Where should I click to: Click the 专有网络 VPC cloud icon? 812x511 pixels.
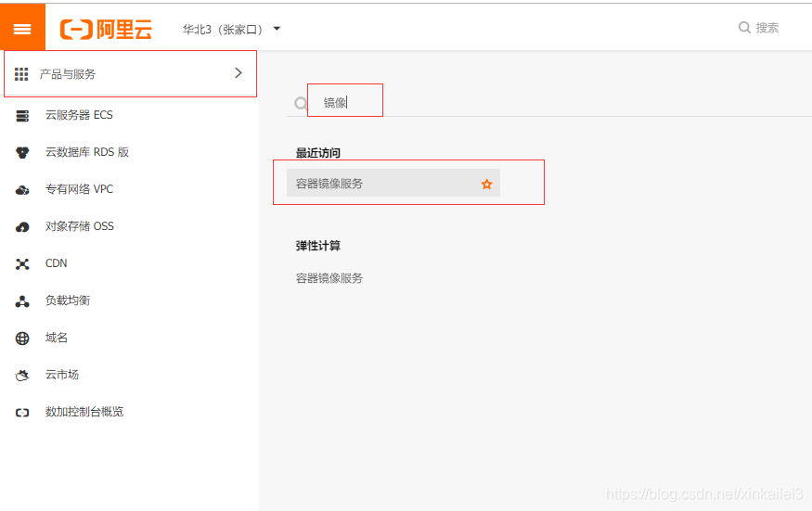click(22, 190)
